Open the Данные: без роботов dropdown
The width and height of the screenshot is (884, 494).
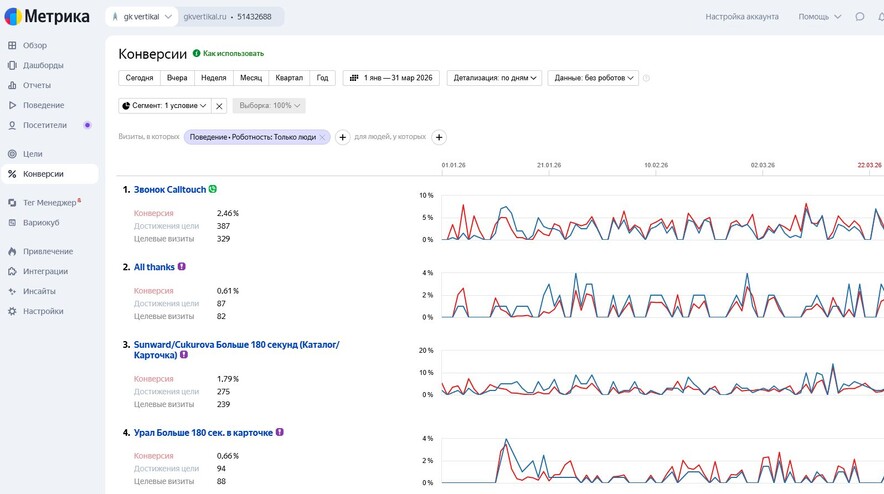click(x=593, y=78)
